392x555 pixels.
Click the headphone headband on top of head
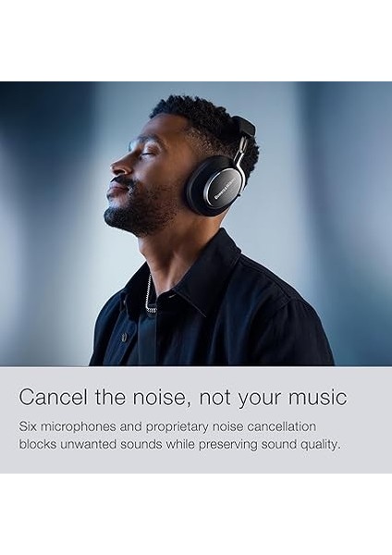coord(244,127)
